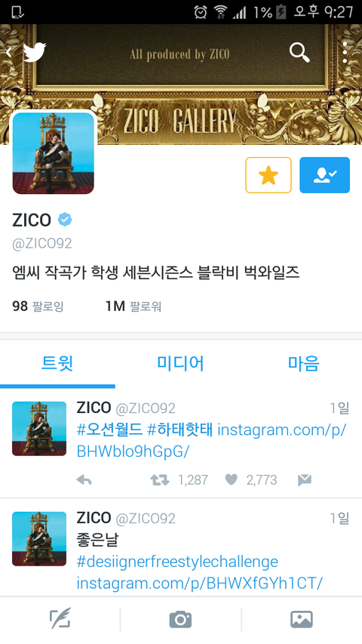This screenshot has height=644, width=362.
Task: View the 98 팔로잉 list
Action: (38, 307)
